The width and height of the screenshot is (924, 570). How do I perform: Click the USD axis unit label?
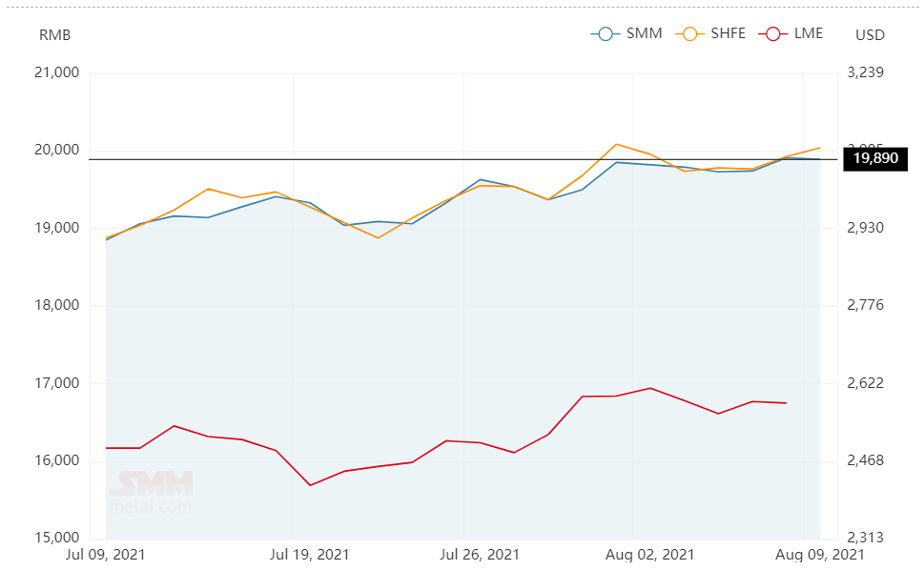pyautogui.click(x=871, y=35)
